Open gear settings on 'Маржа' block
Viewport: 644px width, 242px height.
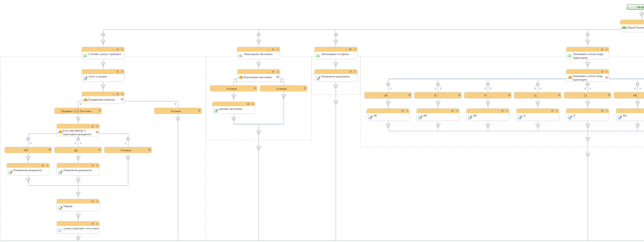coord(93,201)
